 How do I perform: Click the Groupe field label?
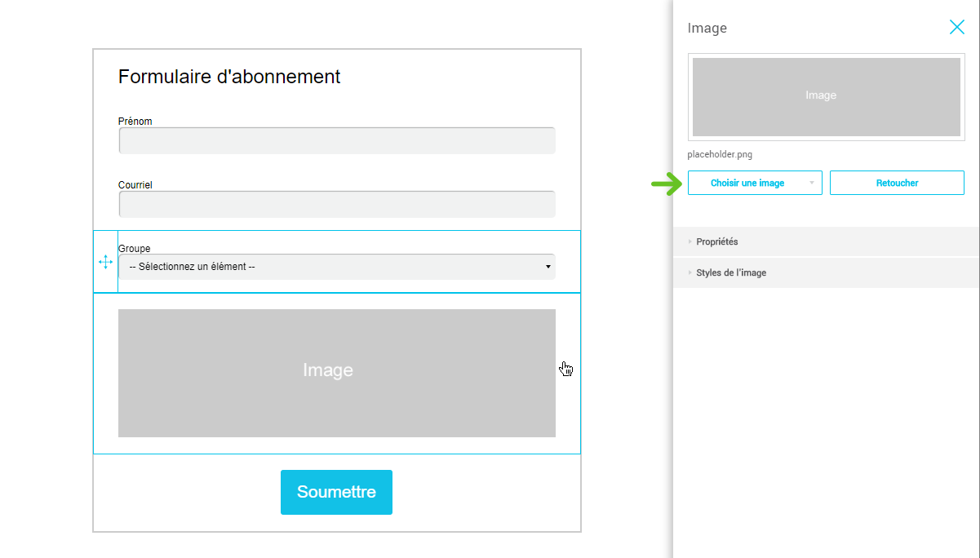click(135, 249)
